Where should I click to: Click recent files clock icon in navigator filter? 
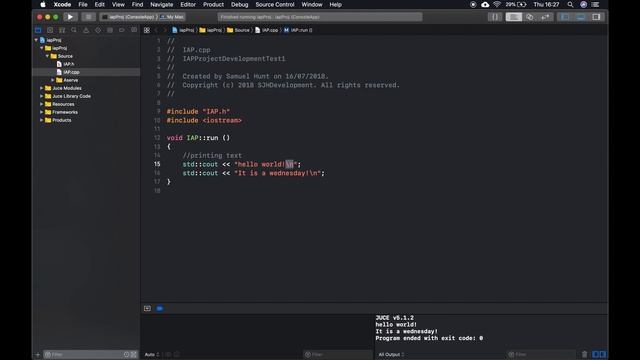point(127,355)
